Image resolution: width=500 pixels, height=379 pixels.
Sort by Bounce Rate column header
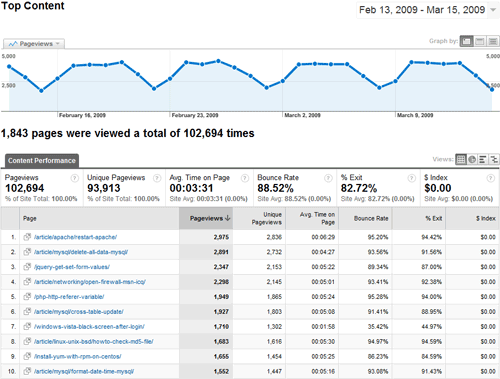(x=365, y=218)
